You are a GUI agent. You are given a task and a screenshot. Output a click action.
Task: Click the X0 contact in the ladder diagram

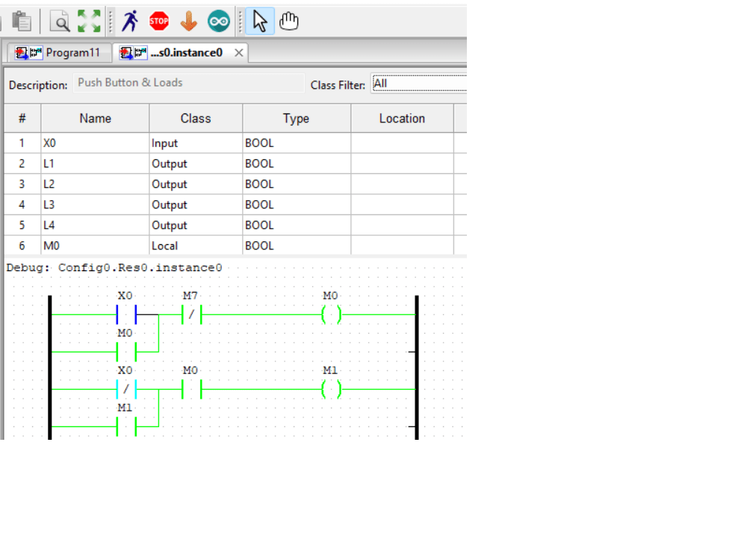125,314
